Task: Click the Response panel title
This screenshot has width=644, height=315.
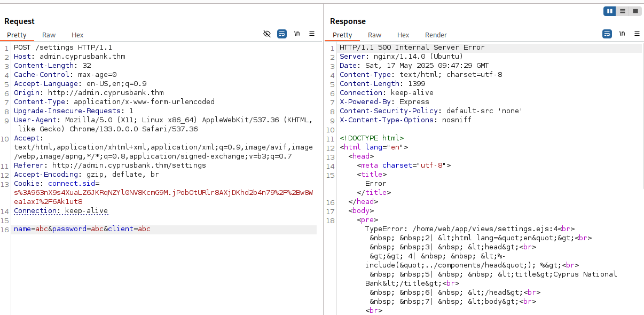Action: click(348, 21)
